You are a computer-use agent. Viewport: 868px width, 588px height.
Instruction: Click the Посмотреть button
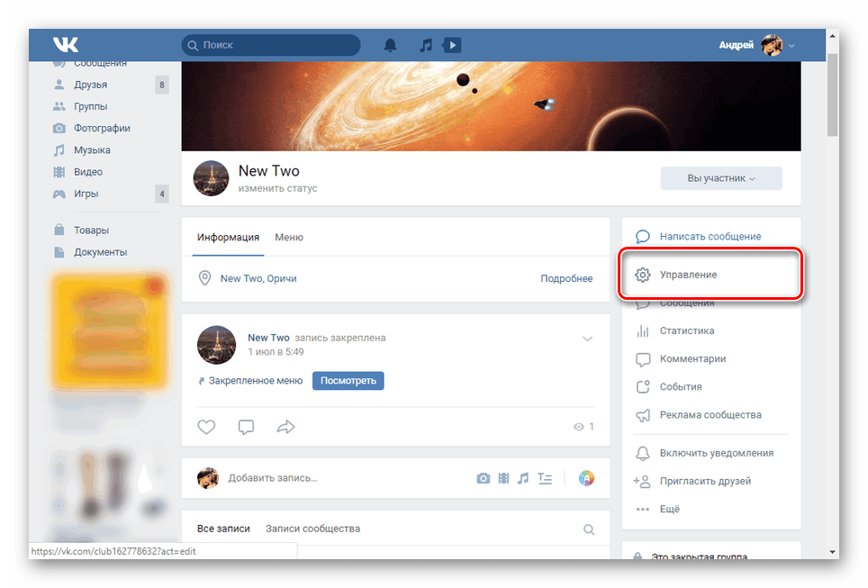(348, 381)
